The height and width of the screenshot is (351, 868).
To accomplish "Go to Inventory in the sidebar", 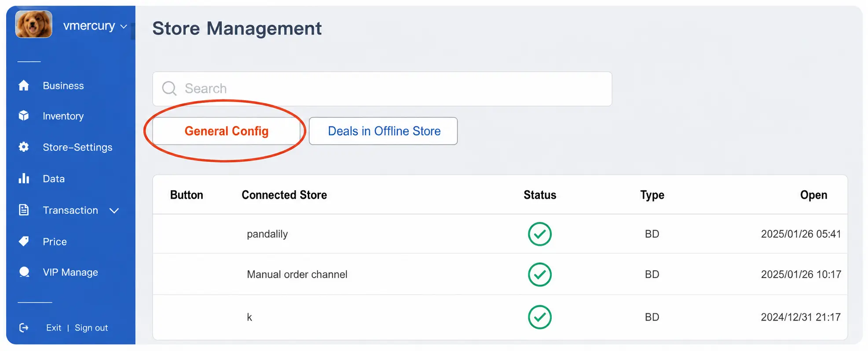I will click(63, 116).
